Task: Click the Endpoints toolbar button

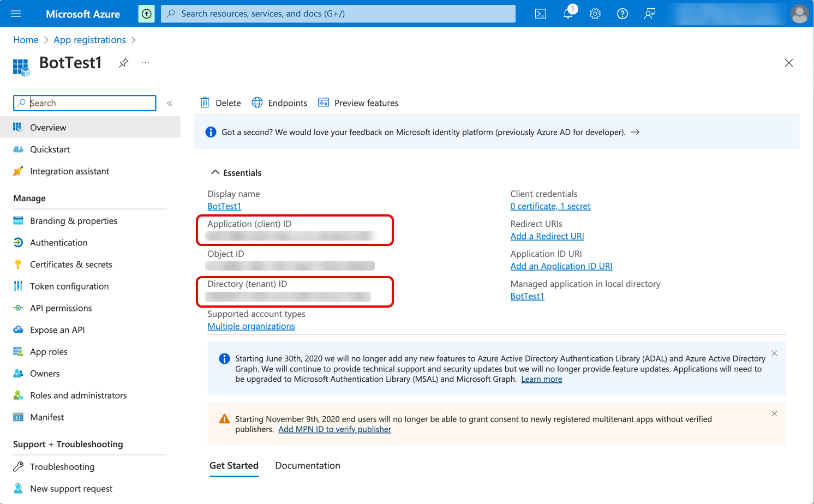Action: [279, 103]
